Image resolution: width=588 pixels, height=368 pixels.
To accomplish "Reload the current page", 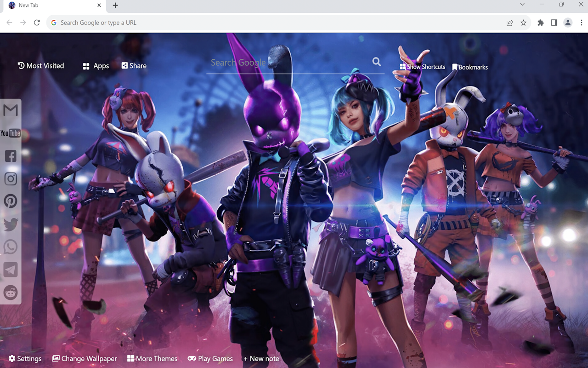I will pos(37,23).
